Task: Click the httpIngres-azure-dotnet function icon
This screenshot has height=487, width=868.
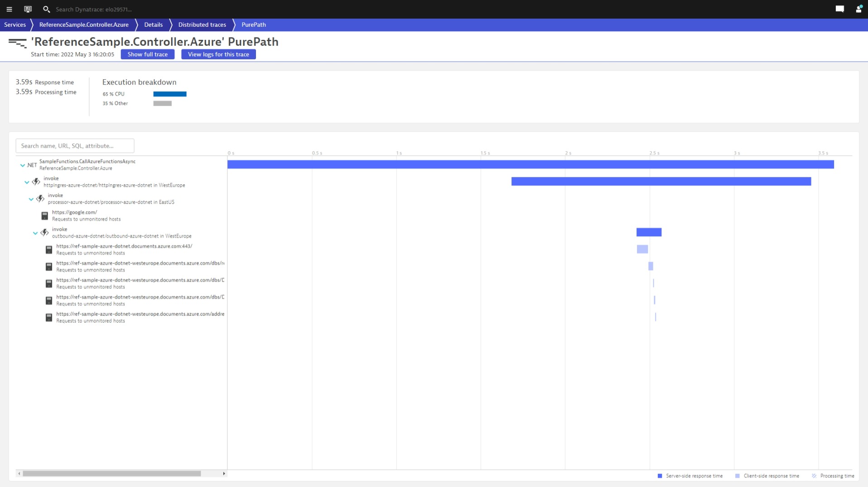Action: pyautogui.click(x=36, y=182)
